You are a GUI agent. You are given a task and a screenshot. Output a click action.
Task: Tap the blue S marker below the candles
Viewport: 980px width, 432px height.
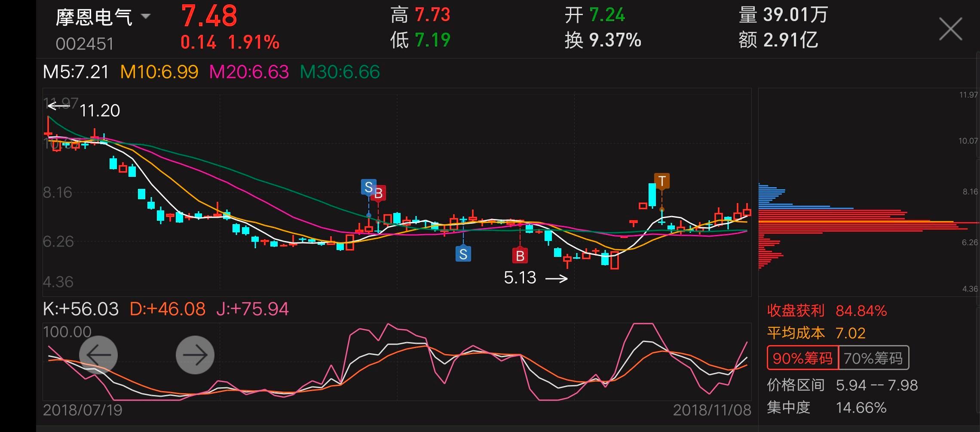[x=463, y=254]
